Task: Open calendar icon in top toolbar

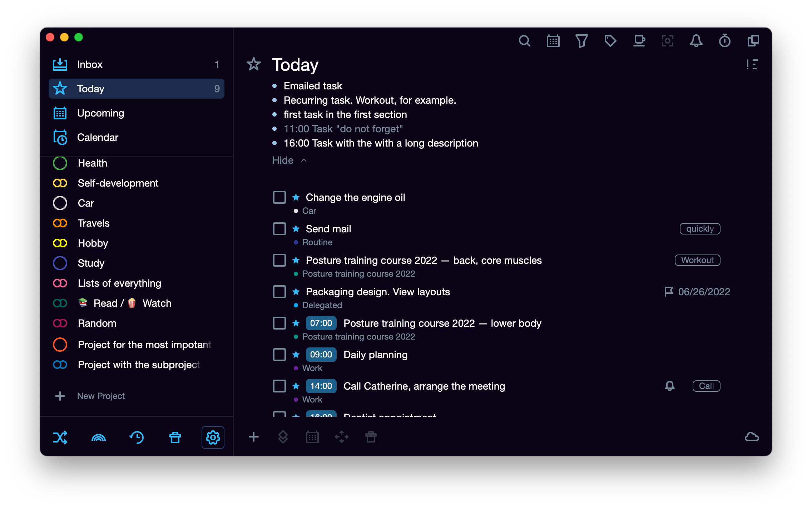Action: (x=553, y=41)
